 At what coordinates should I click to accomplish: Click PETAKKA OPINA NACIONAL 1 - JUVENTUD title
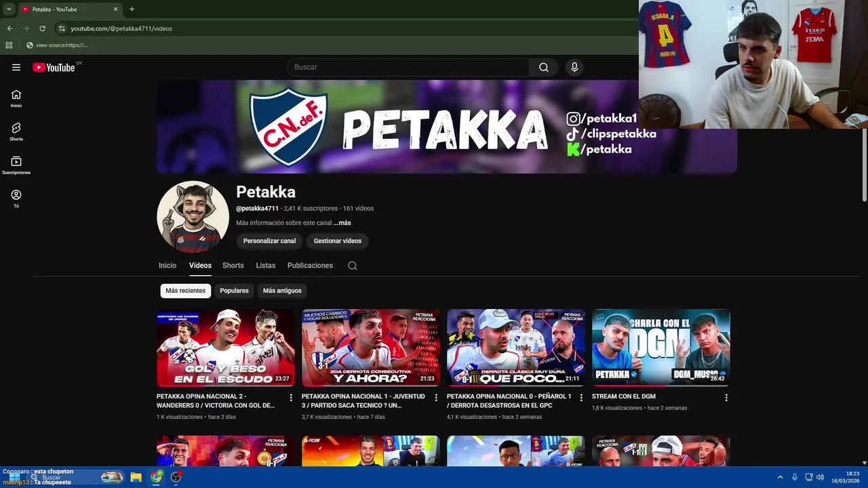tap(363, 401)
